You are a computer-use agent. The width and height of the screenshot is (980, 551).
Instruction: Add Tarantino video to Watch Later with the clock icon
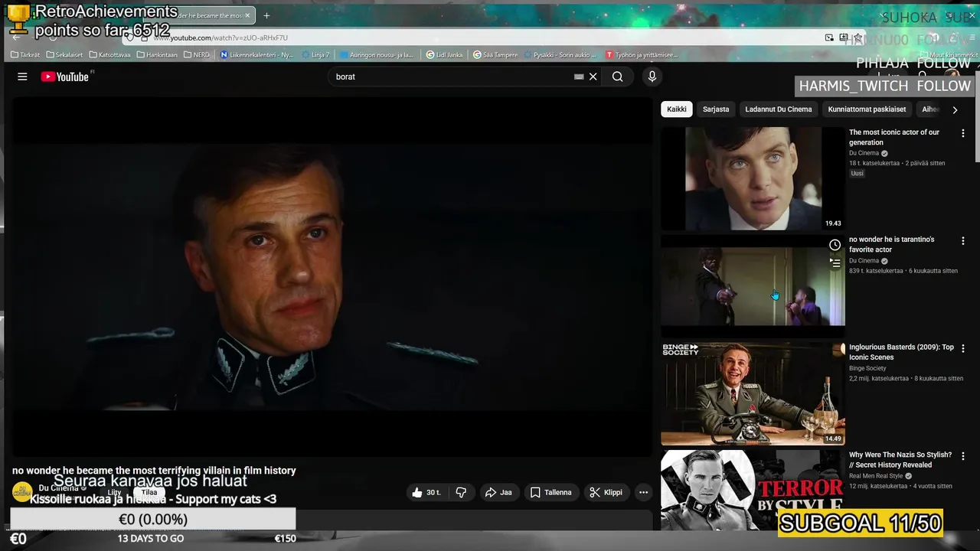835,245
